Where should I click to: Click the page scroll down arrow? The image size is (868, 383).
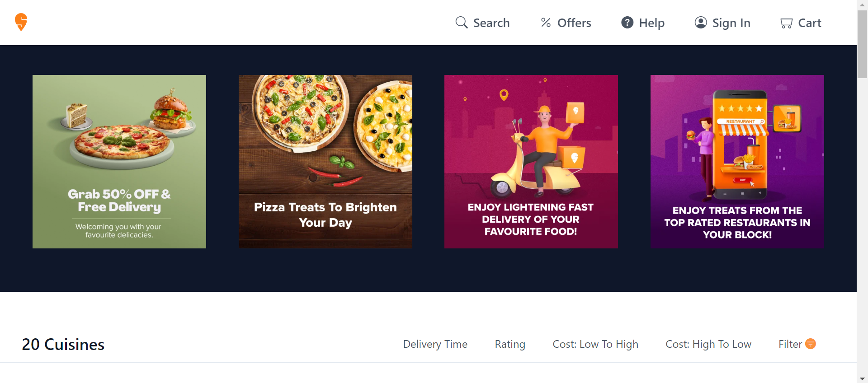862,378
